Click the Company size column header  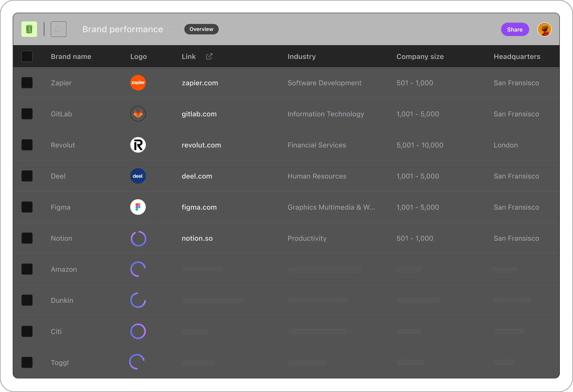pos(420,57)
